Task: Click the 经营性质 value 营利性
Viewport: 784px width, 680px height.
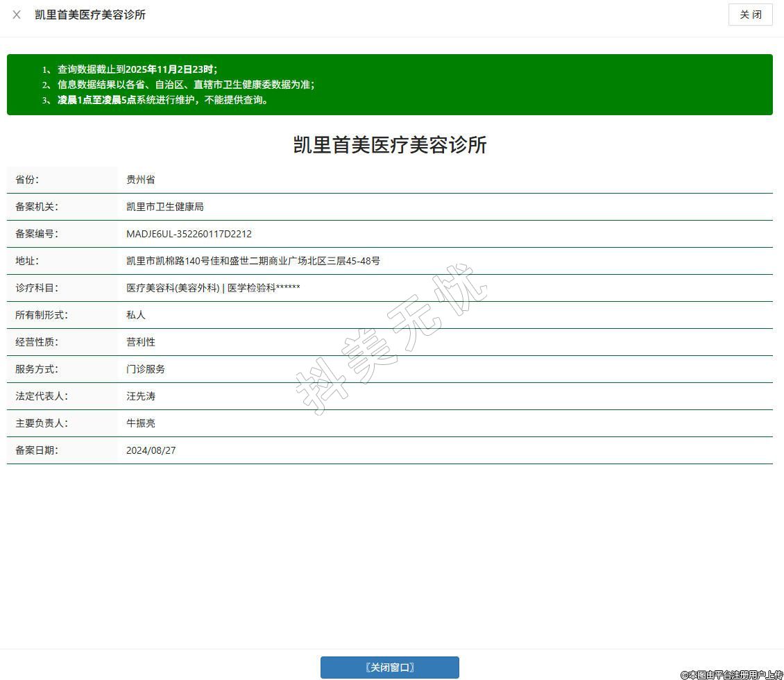Action: [x=141, y=342]
